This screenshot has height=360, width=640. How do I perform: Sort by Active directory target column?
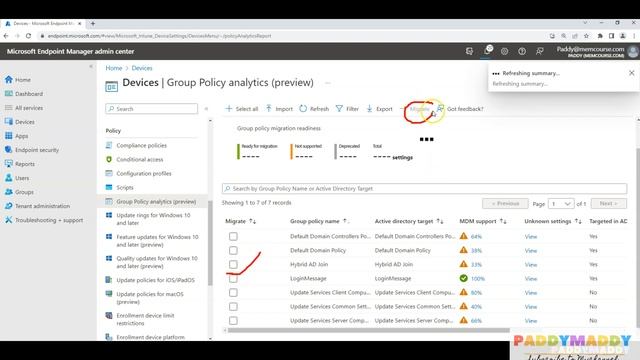[409, 221]
